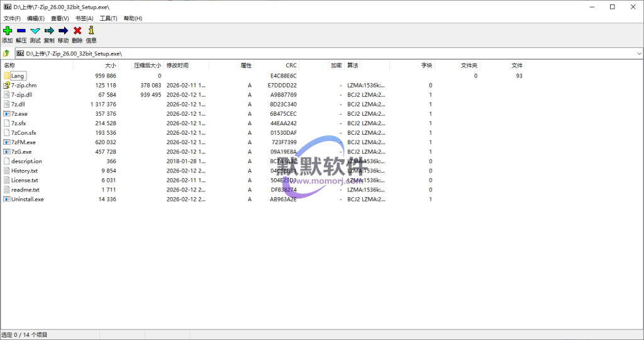Click the blue Extract (解压) toolbar icon
Image resolution: width=644 pixels, height=340 pixels.
coord(21,31)
